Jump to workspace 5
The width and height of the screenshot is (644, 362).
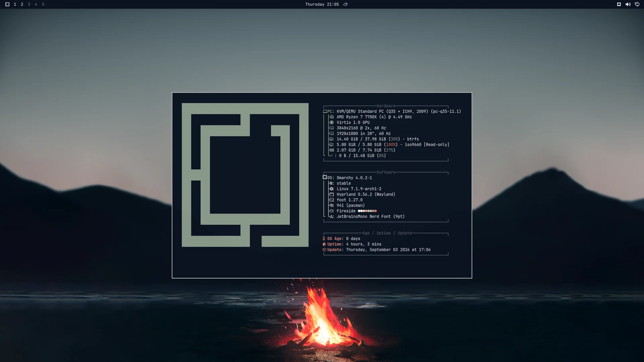click(43, 4)
